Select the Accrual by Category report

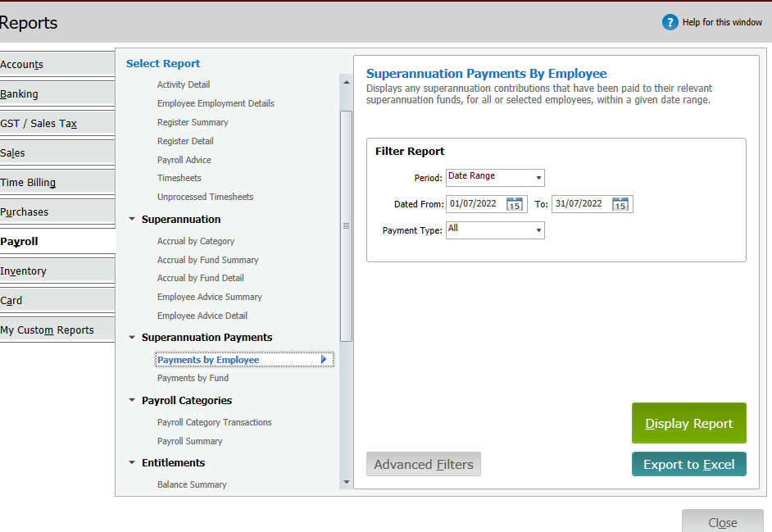[x=196, y=241]
